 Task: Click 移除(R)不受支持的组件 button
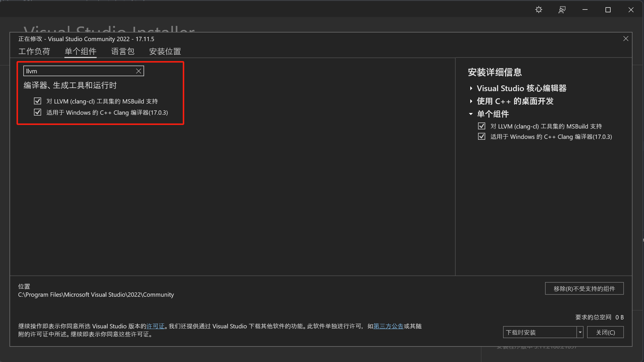584,288
